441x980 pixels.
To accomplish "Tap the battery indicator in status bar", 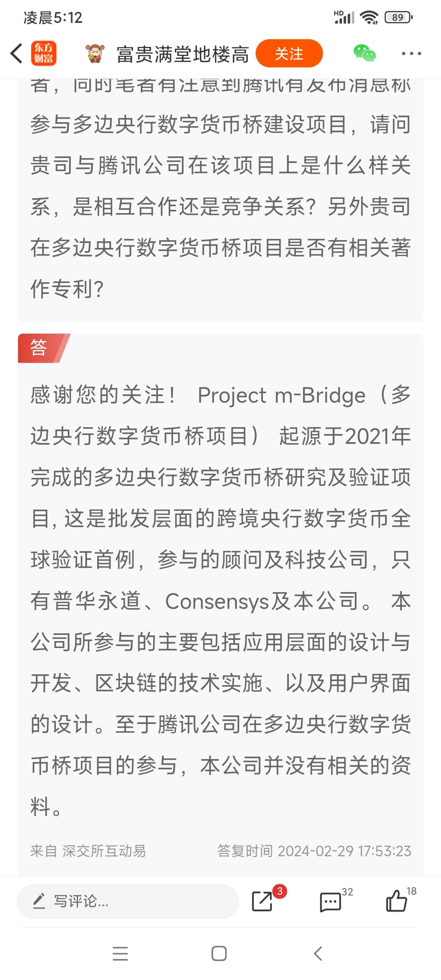I will [399, 18].
